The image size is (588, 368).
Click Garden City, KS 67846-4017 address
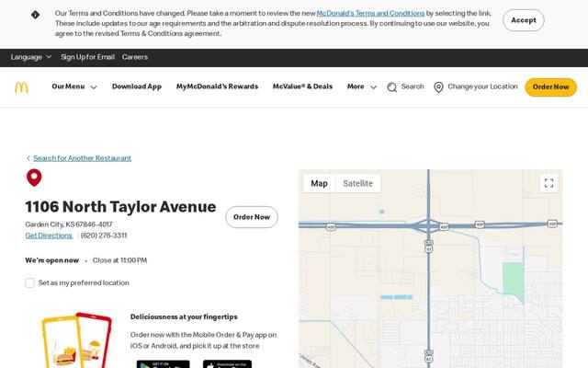(x=69, y=224)
